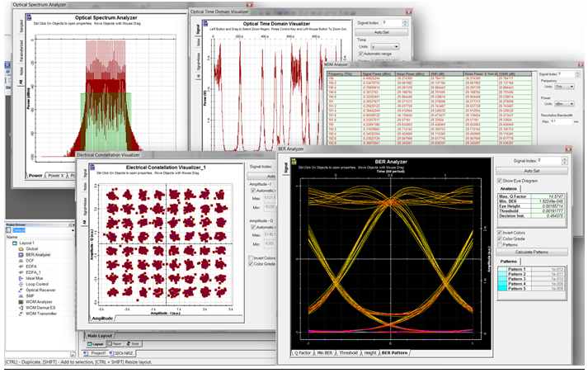This screenshot has height=373, width=588.
Task: Select the Noise vertical tab in Time Domain Visualizer
Action: 198,42
